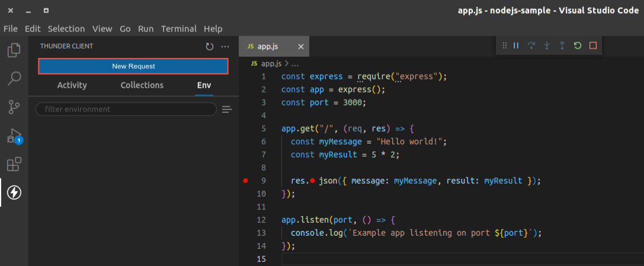
Task: Click the inline breakpoint before json
Action: (x=312, y=181)
